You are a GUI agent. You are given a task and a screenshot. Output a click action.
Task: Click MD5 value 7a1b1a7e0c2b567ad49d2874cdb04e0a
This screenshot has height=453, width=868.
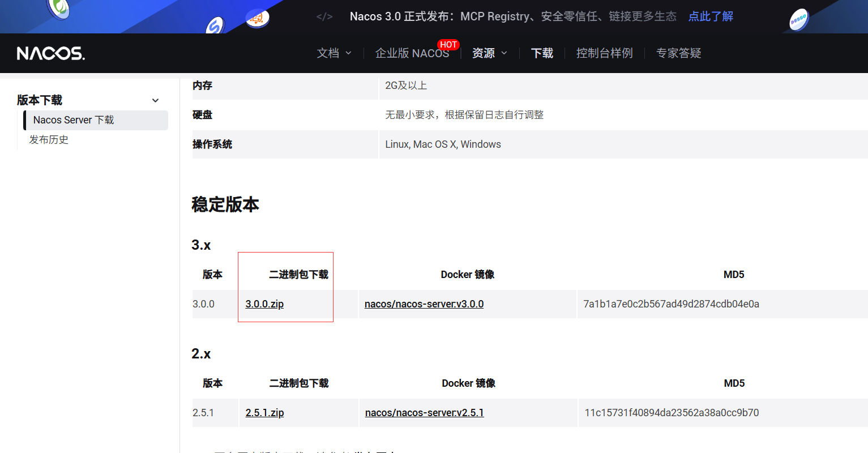pyautogui.click(x=671, y=304)
